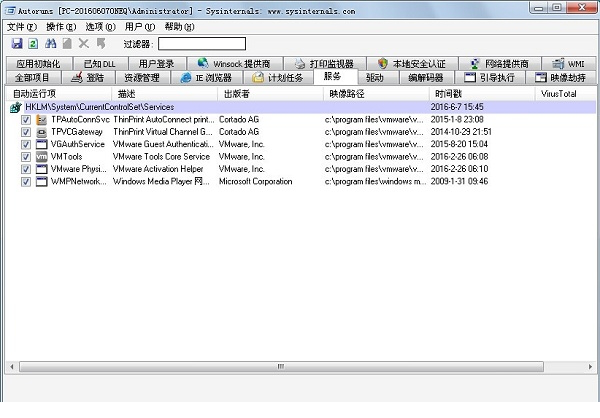Open the 计划任务 tab
The width and height of the screenshot is (600, 418).
pos(278,78)
